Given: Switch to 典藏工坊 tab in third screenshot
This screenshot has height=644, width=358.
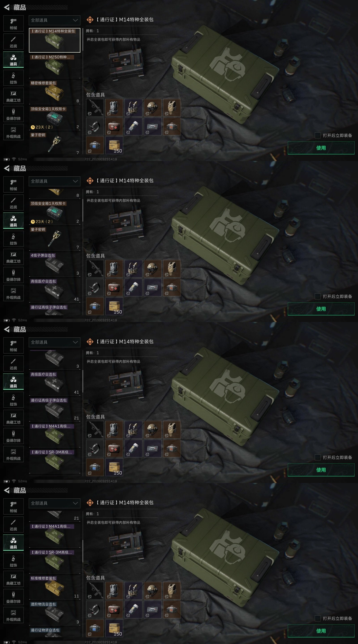Looking at the screenshot, I should (x=13, y=418).
